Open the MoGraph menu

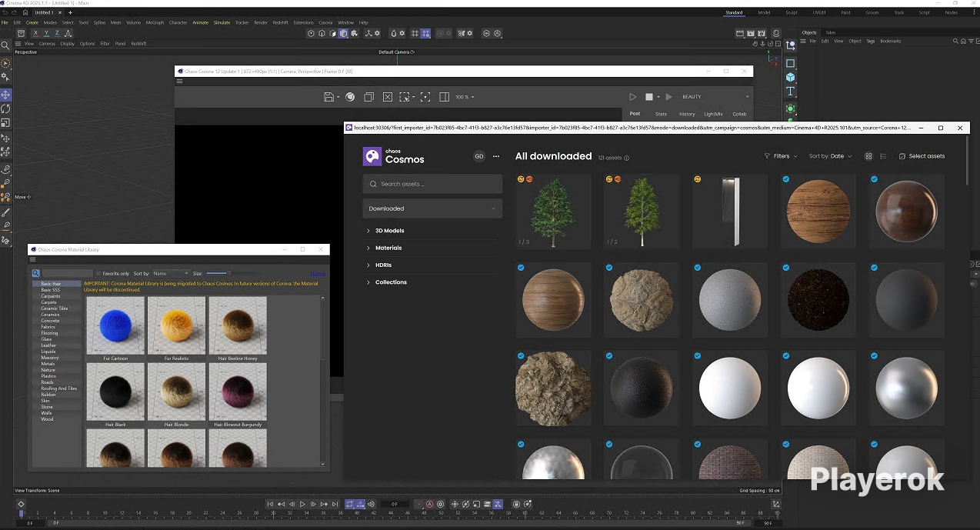(155, 22)
